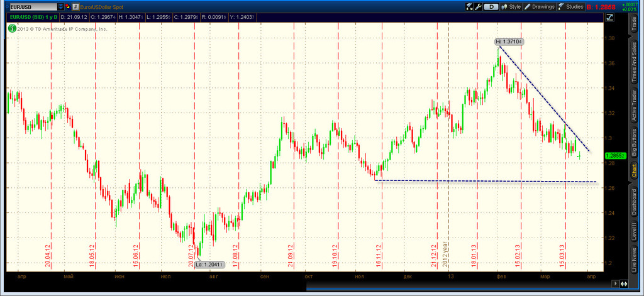Click the H: 1.3047 high value
The width and height of the screenshot is (644, 296).
131,17
